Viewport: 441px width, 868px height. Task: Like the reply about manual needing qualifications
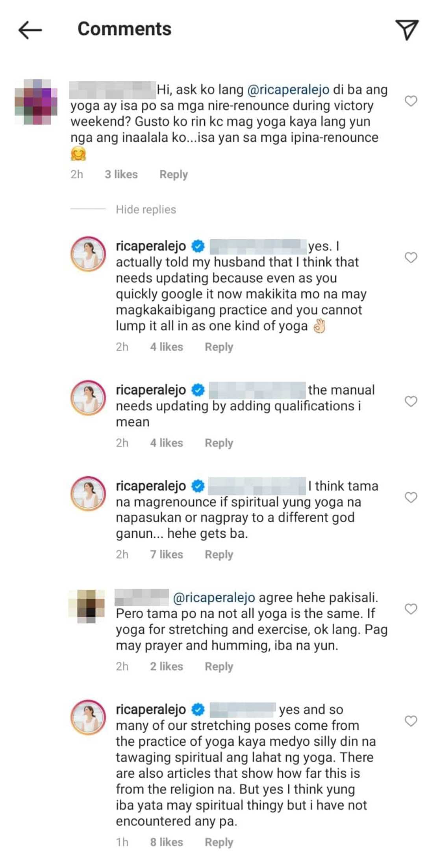point(411,401)
